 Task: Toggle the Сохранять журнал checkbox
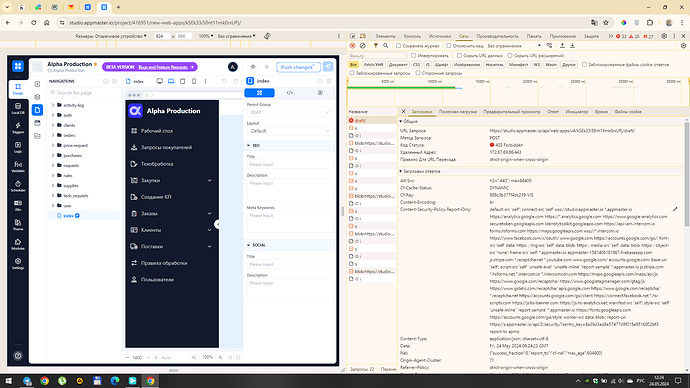pos(398,46)
